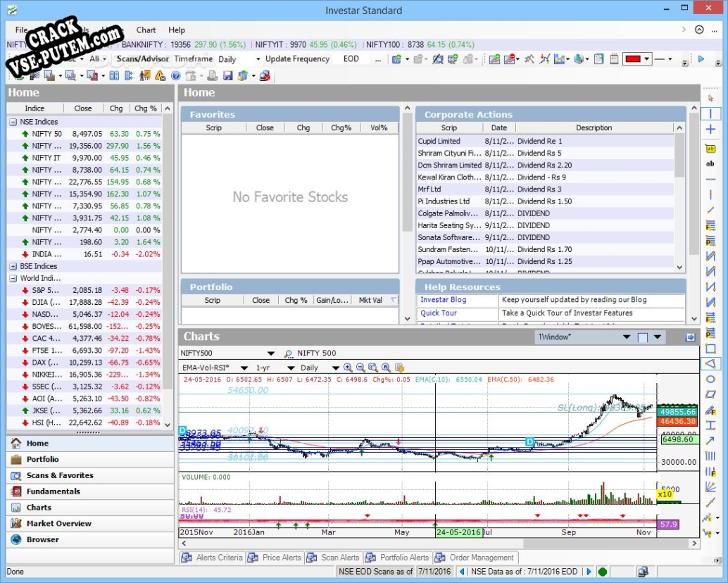This screenshot has width=728, height=583.
Task: Click the alert warning envelope toolbar icon
Action: (x=161, y=75)
